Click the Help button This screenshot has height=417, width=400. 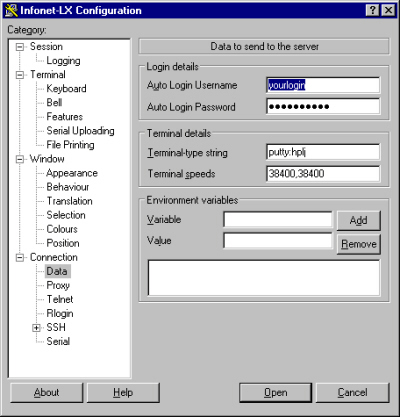tap(123, 393)
